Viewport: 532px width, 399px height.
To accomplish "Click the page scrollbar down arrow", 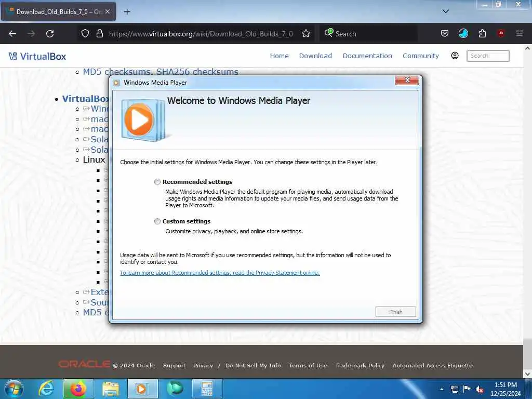I will [x=528, y=374].
